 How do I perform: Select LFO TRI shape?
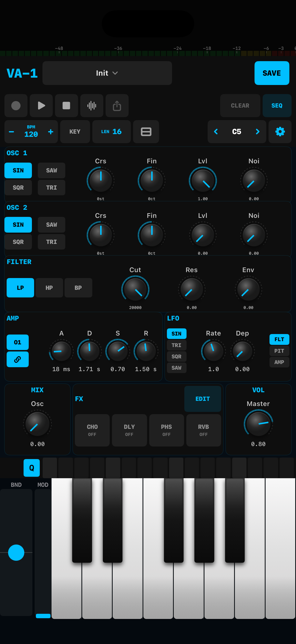(x=177, y=345)
